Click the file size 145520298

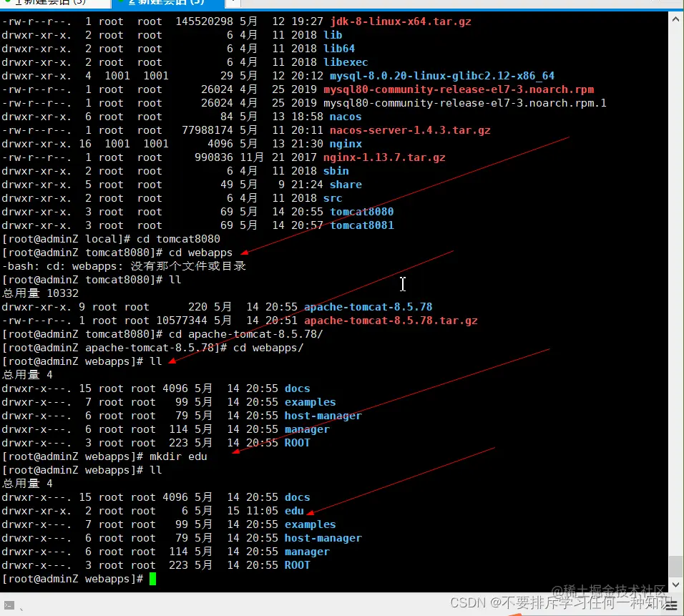[x=204, y=21]
